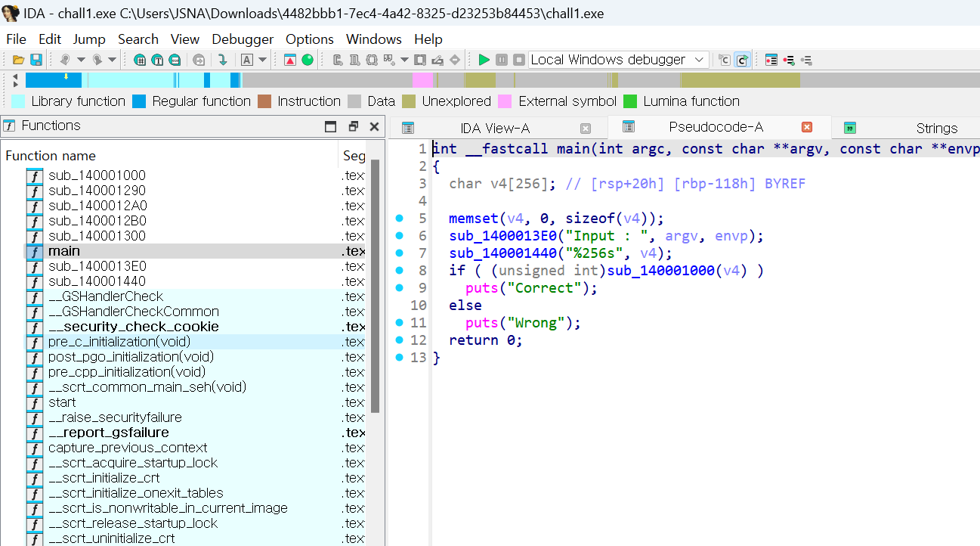The width and height of the screenshot is (980, 546).
Task: Close the Functions panel
Action: tap(374, 126)
